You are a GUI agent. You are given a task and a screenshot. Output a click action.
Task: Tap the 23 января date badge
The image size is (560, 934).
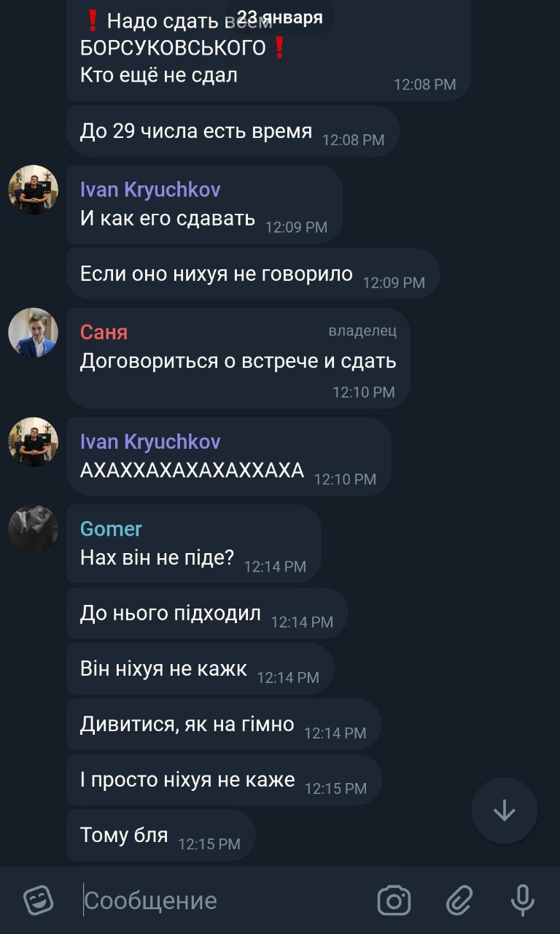(280, 18)
